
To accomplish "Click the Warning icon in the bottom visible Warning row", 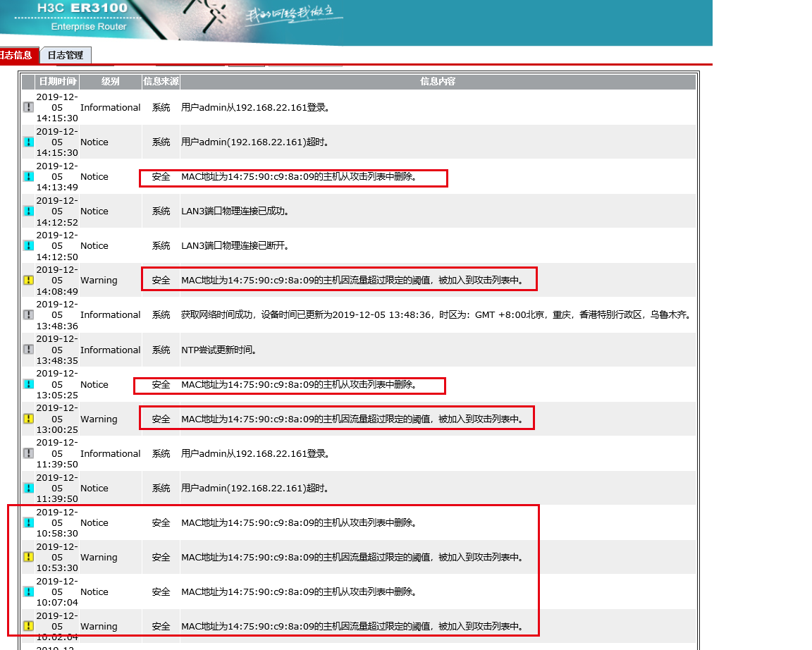I will click(28, 626).
